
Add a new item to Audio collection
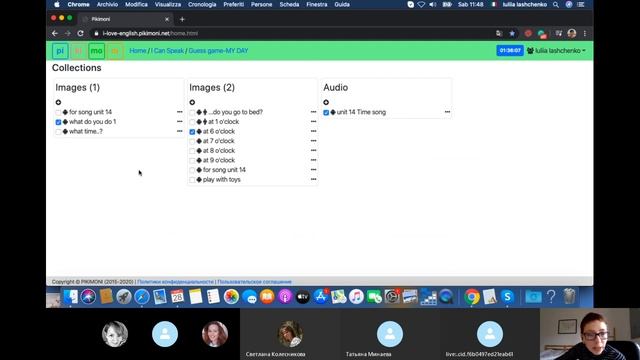326,102
